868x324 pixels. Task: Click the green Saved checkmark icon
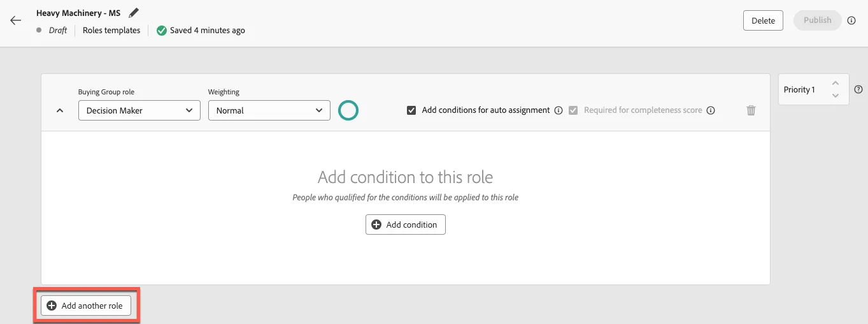(x=162, y=30)
